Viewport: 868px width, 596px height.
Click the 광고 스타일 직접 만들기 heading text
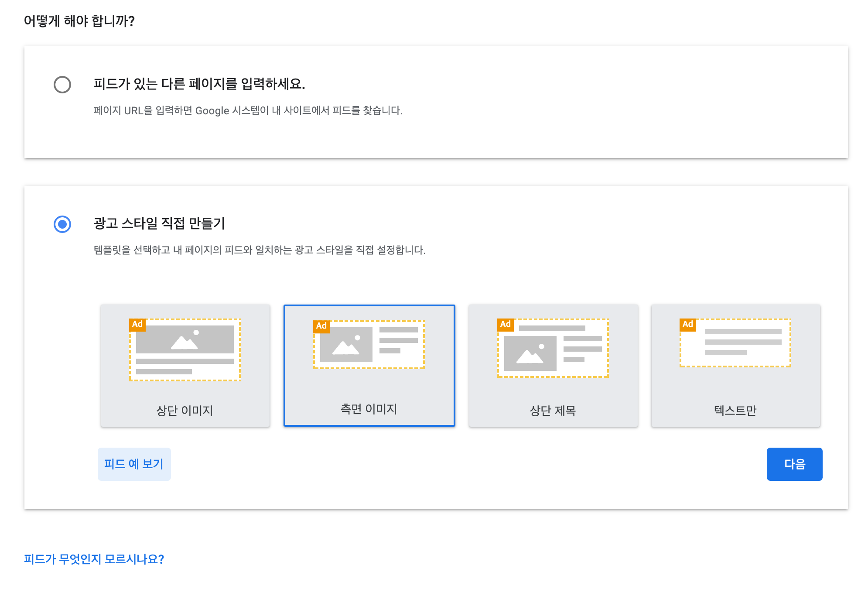159,223
